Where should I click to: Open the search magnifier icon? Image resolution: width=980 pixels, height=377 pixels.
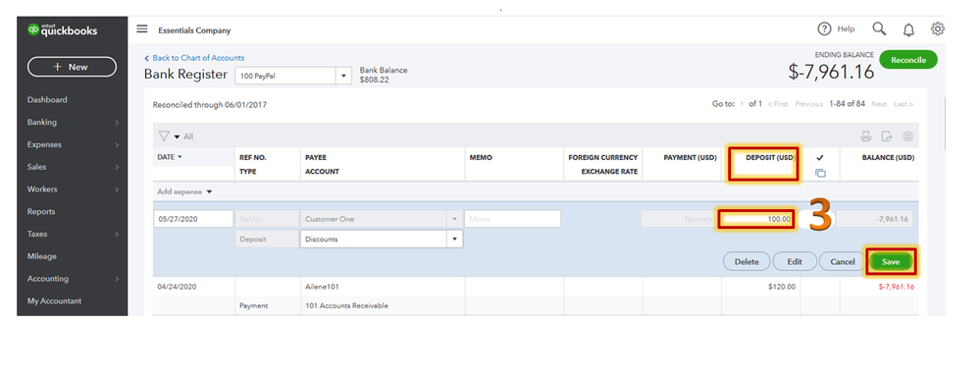(x=879, y=28)
